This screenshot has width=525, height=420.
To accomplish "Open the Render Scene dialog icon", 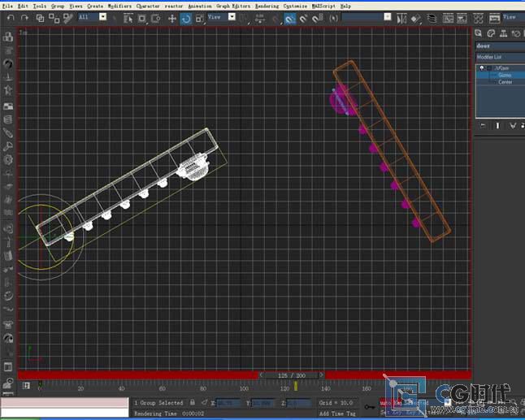I will point(495,19).
